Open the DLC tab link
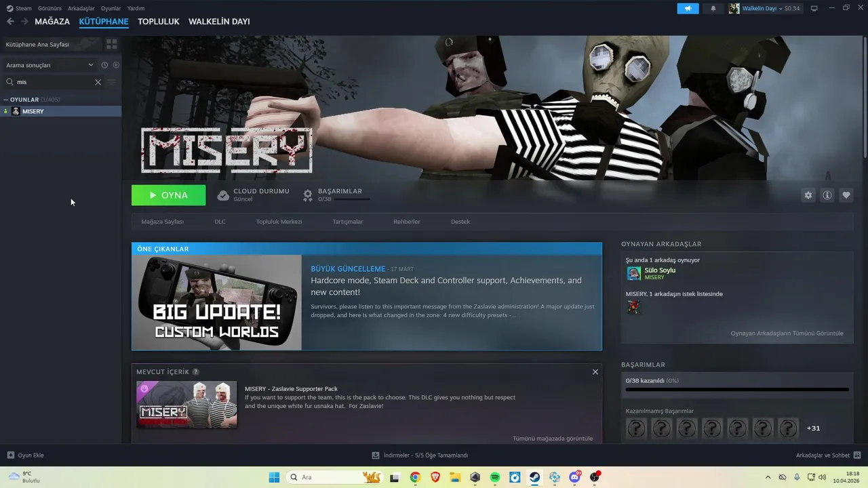The height and width of the screenshot is (488, 868). [220, 222]
